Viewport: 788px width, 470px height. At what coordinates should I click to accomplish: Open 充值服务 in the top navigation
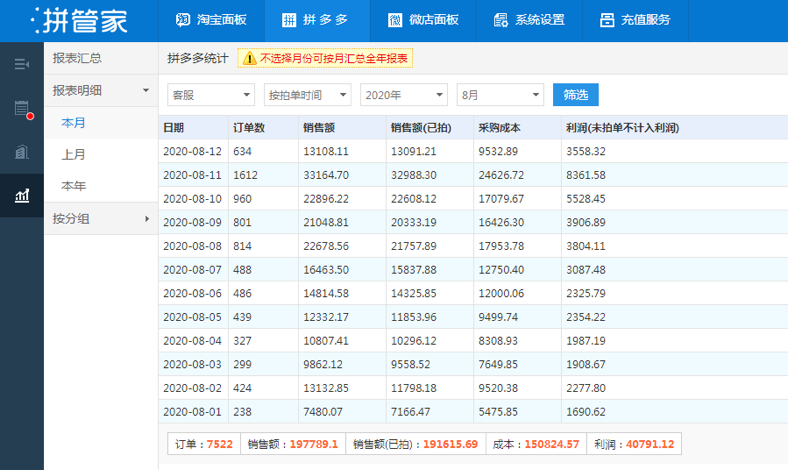[636, 20]
